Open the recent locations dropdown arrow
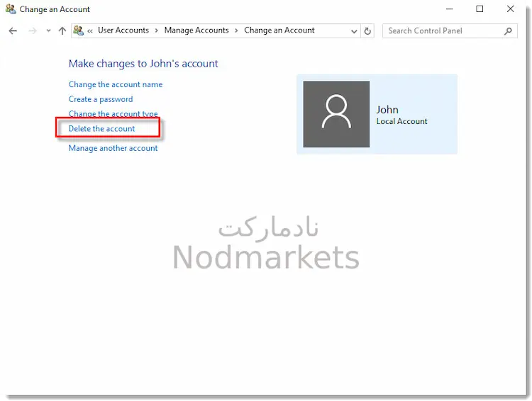Viewport: 532px width, 401px height. pyautogui.click(x=48, y=31)
